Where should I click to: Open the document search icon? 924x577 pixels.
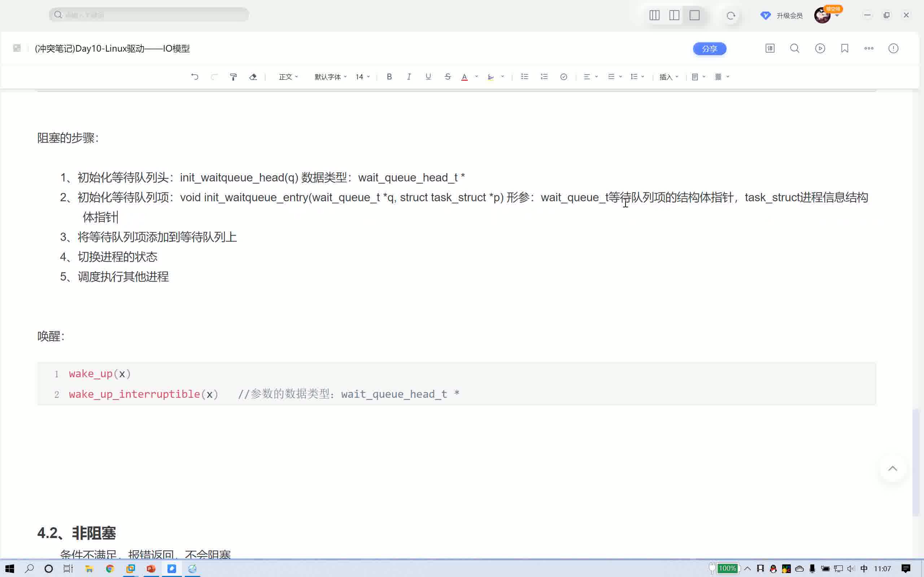pyautogui.click(x=794, y=48)
